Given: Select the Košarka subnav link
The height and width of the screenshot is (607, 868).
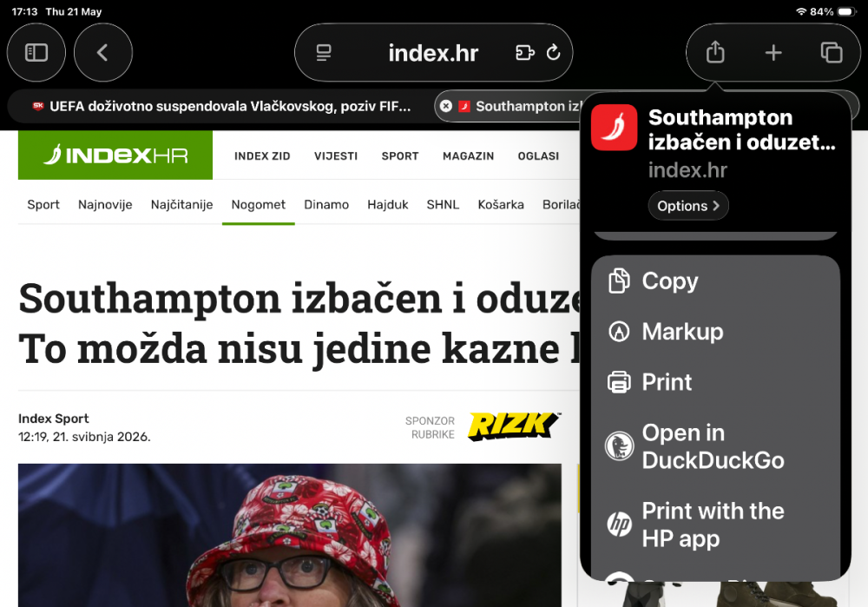Looking at the screenshot, I should [x=501, y=204].
